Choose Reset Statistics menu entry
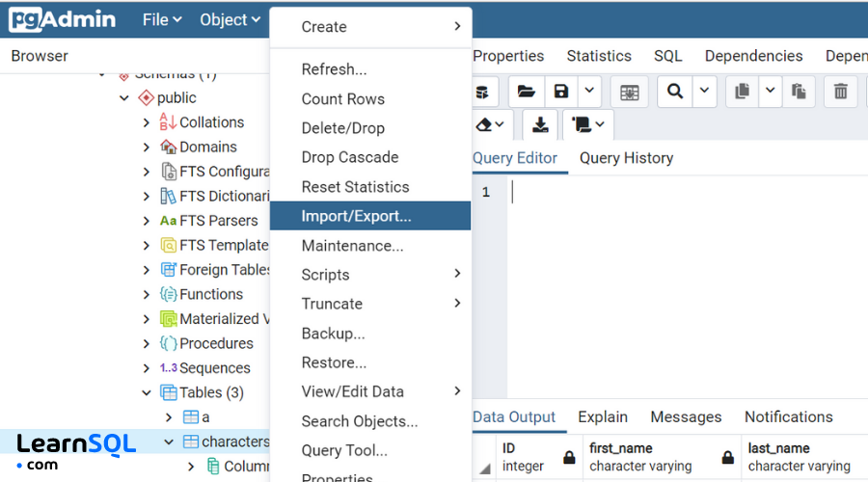 (x=370, y=187)
